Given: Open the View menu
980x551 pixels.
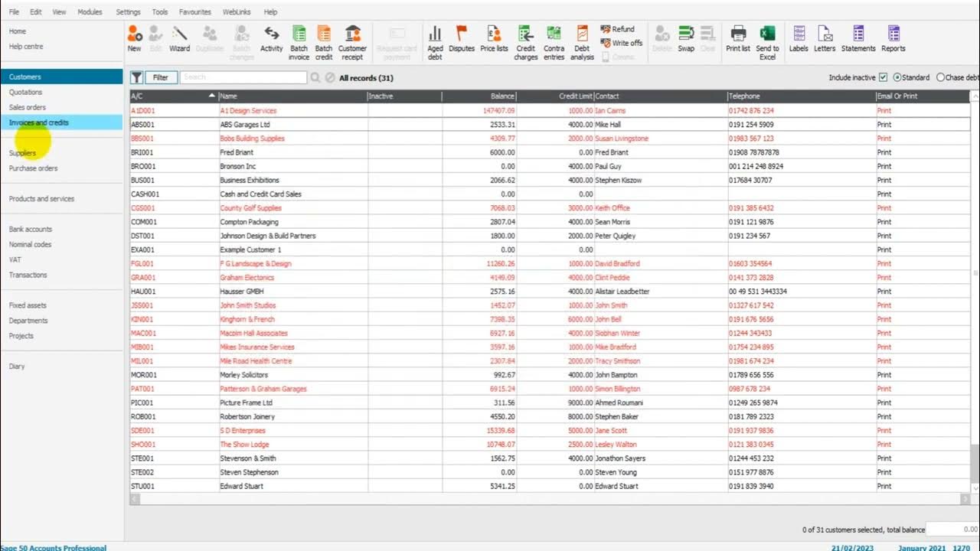Looking at the screenshot, I should pyautogui.click(x=59, y=12).
